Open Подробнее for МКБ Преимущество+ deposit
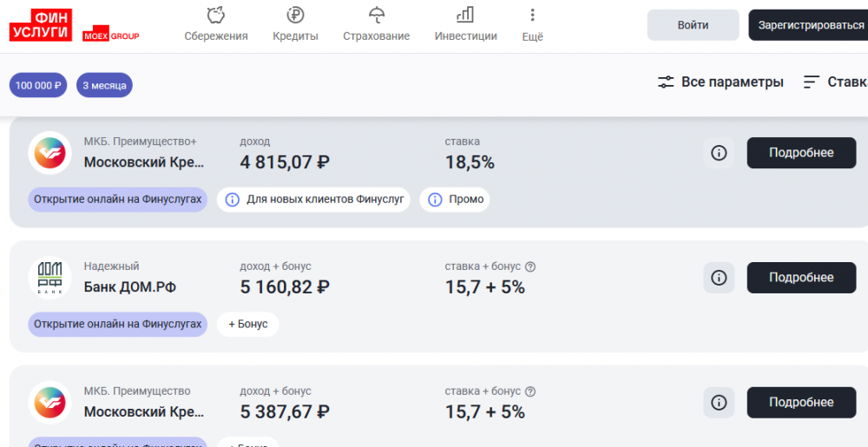This screenshot has width=868, height=447. click(800, 153)
